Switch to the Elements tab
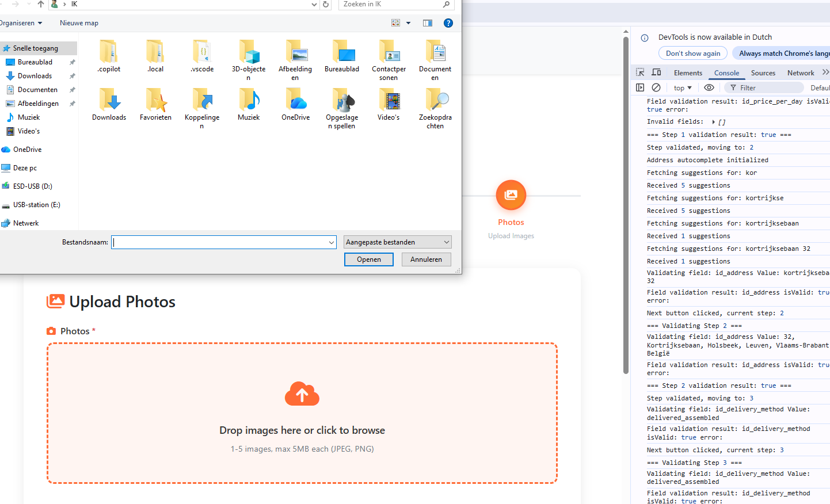 [688, 73]
